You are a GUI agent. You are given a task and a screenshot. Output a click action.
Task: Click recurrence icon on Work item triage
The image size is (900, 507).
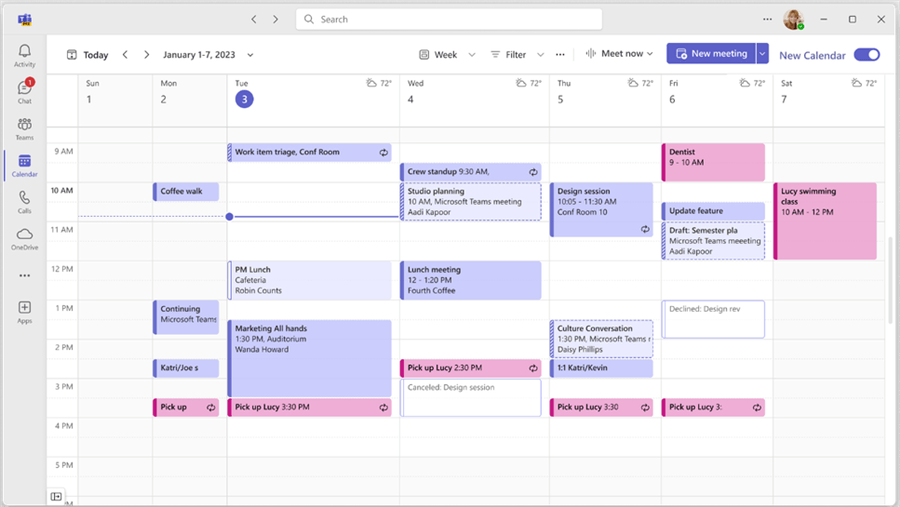coord(383,152)
